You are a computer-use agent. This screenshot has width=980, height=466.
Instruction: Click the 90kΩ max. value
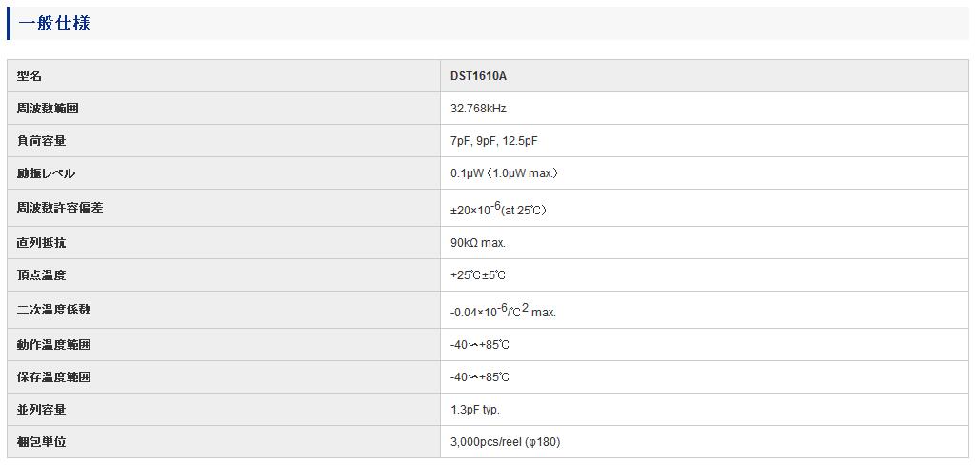tap(477, 243)
